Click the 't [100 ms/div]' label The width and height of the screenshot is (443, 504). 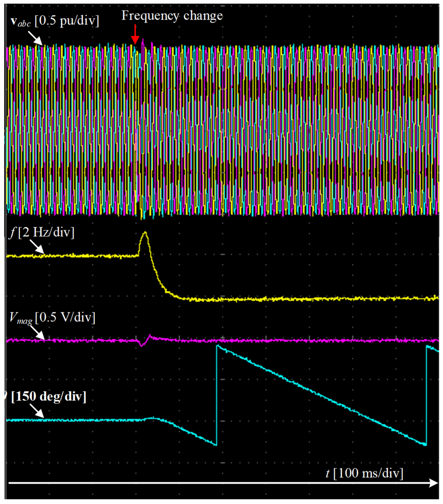365,473
